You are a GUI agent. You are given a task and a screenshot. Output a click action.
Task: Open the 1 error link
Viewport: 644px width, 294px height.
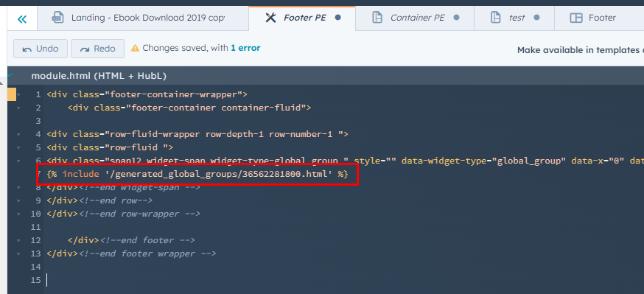(245, 48)
